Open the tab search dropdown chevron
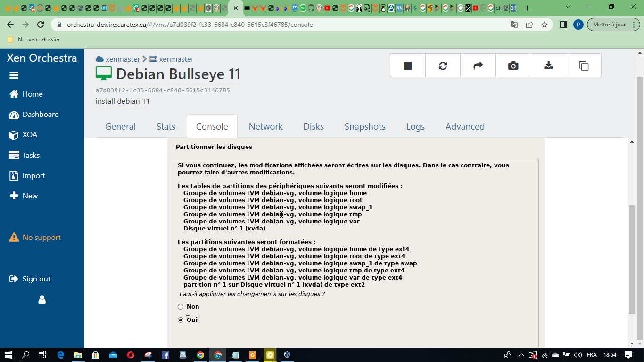The height and width of the screenshot is (362, 644). (x=568, y=7)
